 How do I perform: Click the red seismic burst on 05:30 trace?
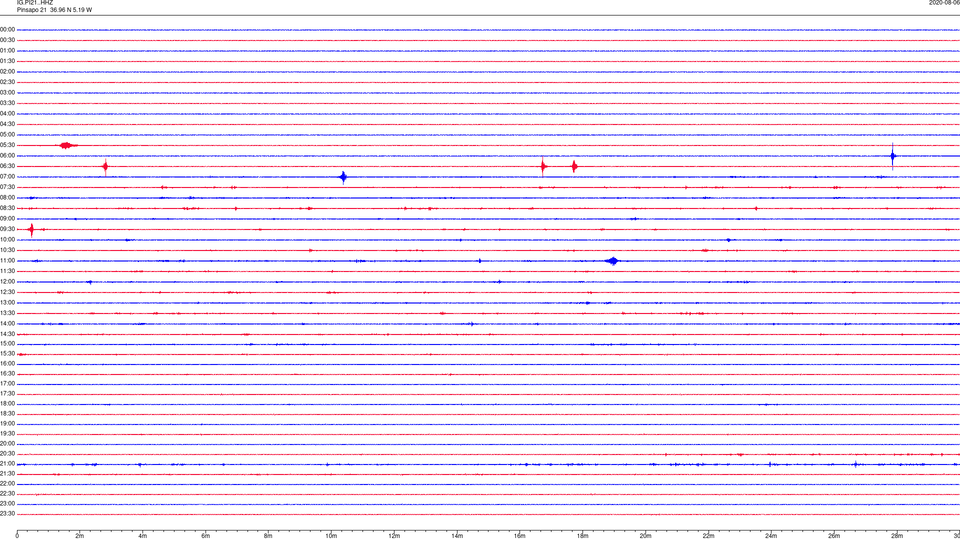click(x=67, y=146)
